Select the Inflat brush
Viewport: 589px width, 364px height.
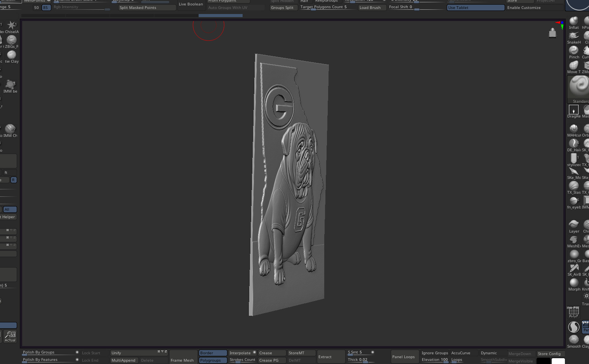pos(574,23)
